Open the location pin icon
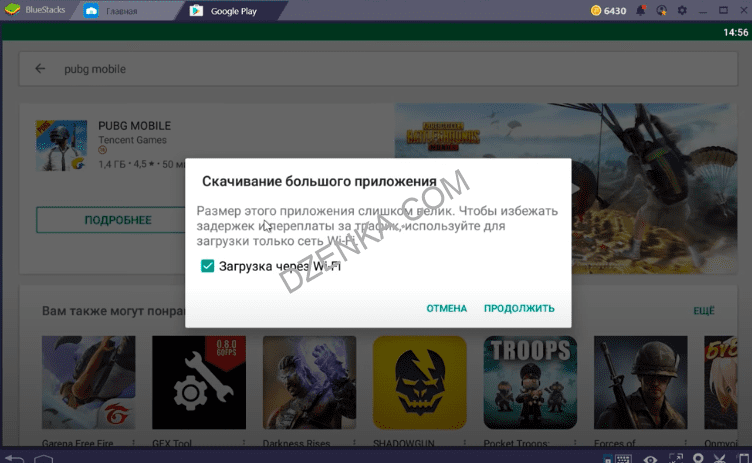This screenshot has width=752, height=463. [x=698, y=458]
